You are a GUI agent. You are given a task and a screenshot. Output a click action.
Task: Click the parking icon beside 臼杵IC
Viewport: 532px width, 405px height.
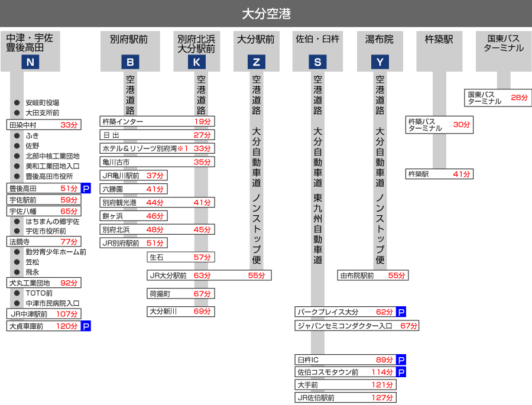pos(401,360)
